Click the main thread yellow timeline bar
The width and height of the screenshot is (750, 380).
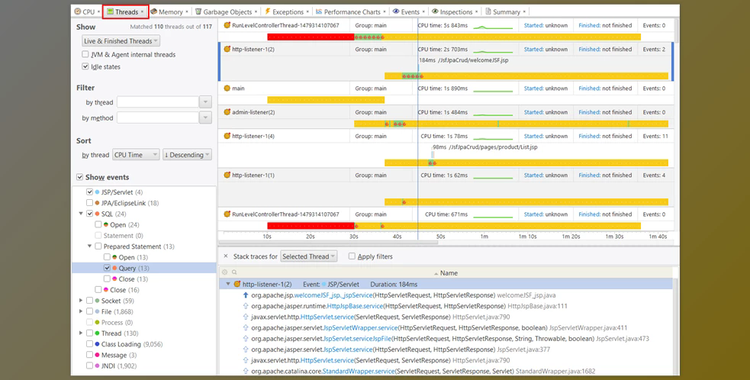click(x=326, y=100)
